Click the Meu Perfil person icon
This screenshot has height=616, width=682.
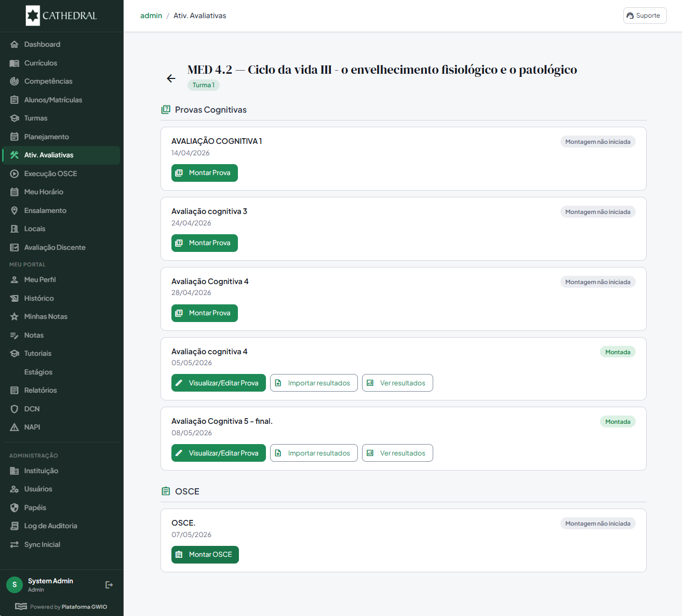[15, 280]
